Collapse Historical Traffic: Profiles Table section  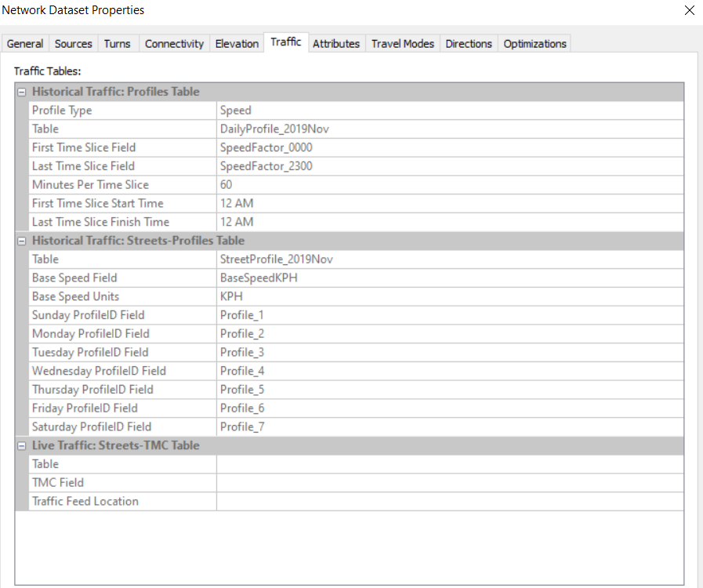[21, 92]
